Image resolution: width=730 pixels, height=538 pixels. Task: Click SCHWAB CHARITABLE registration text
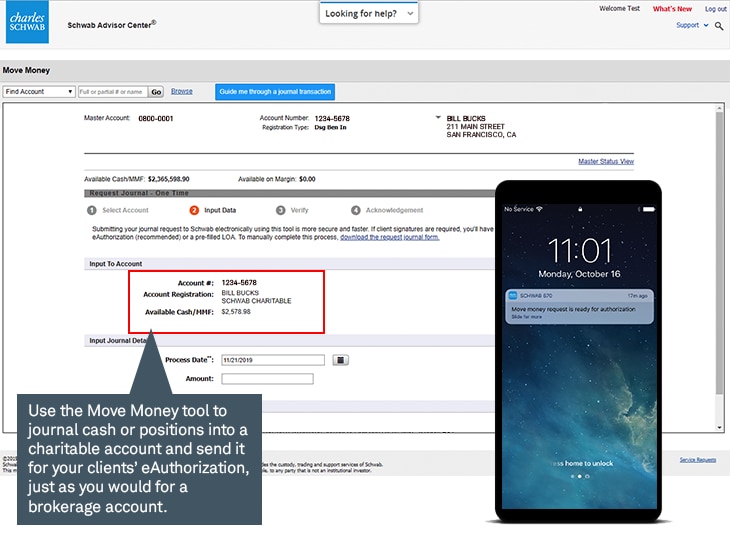point(256,301)
